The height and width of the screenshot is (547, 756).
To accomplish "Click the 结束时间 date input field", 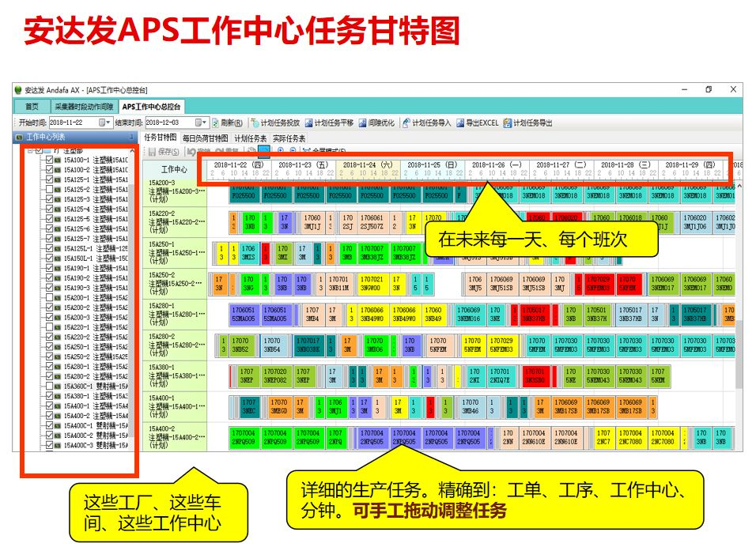I will tap(176, 123).
